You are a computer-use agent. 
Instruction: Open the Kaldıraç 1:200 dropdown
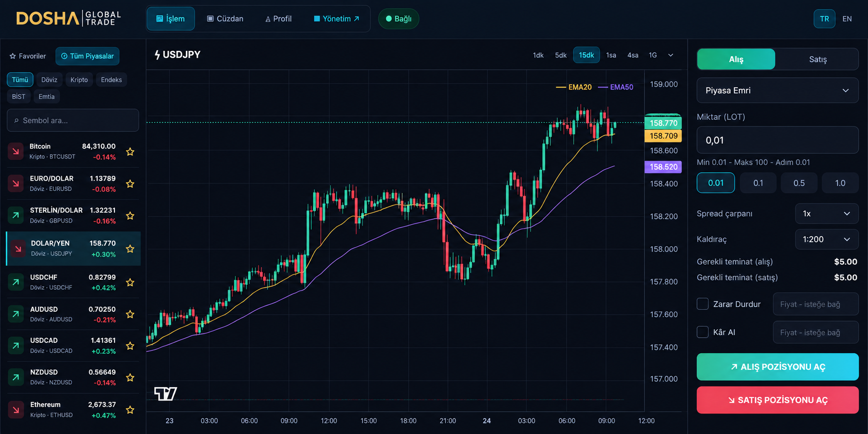point(827,239)
